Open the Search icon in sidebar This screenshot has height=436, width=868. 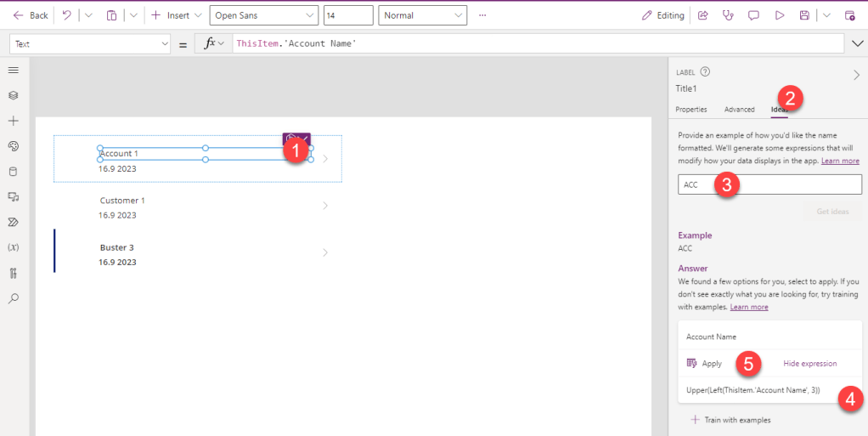click(13, 298)
